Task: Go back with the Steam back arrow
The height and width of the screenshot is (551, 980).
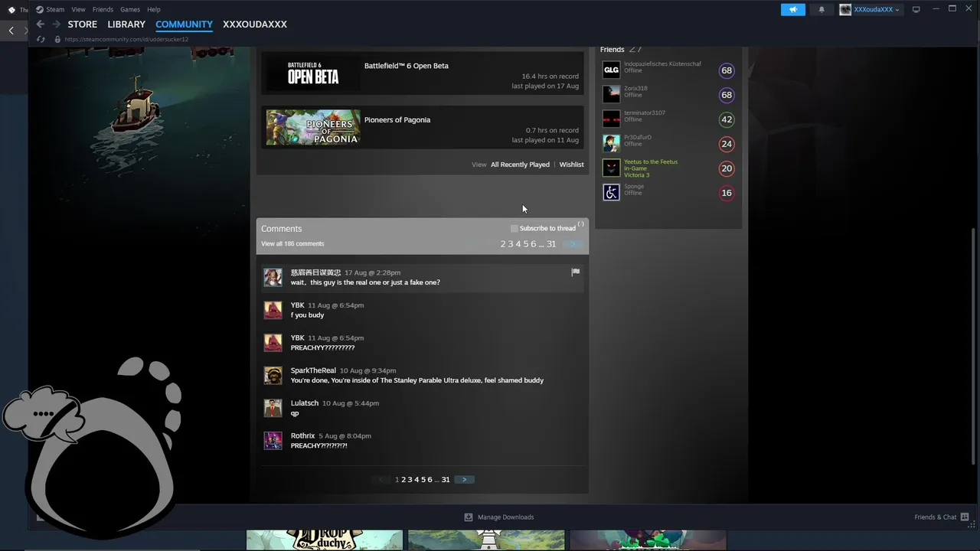Action: (41, 24)
